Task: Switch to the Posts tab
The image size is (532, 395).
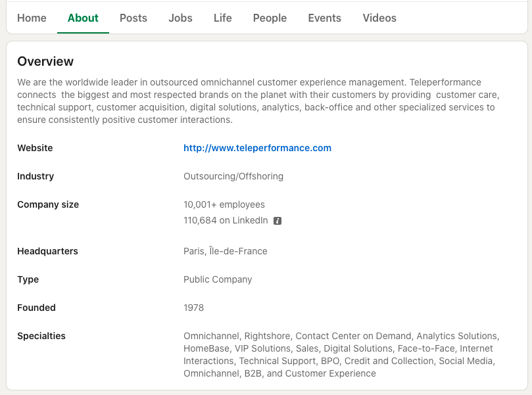Action: coord(133,18)
